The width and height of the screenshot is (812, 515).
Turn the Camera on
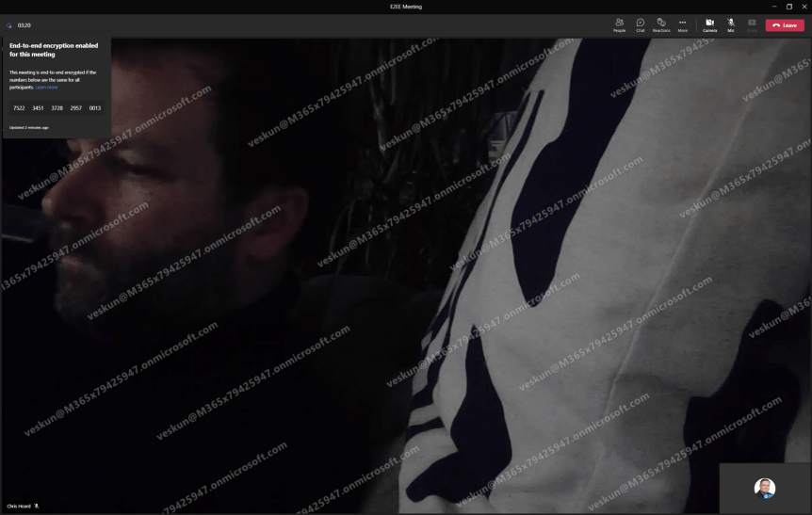[x=709, y=24]
